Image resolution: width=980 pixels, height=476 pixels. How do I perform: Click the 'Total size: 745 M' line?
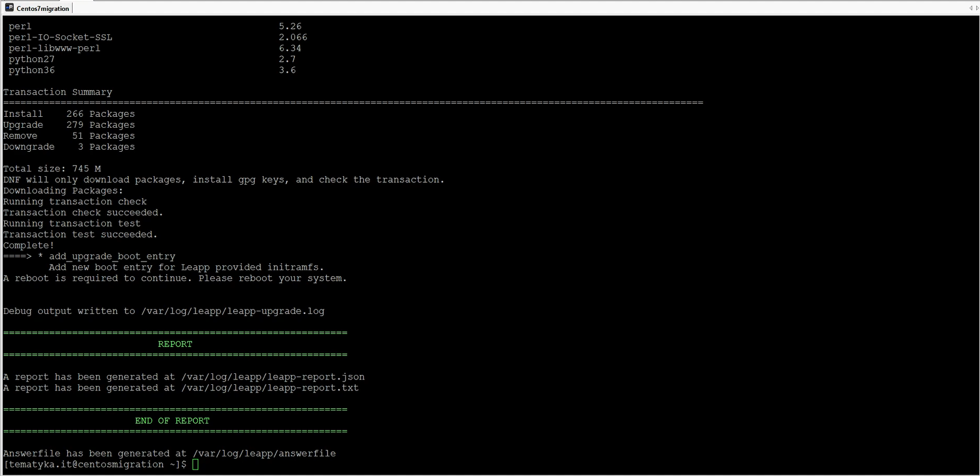point(52,169)
